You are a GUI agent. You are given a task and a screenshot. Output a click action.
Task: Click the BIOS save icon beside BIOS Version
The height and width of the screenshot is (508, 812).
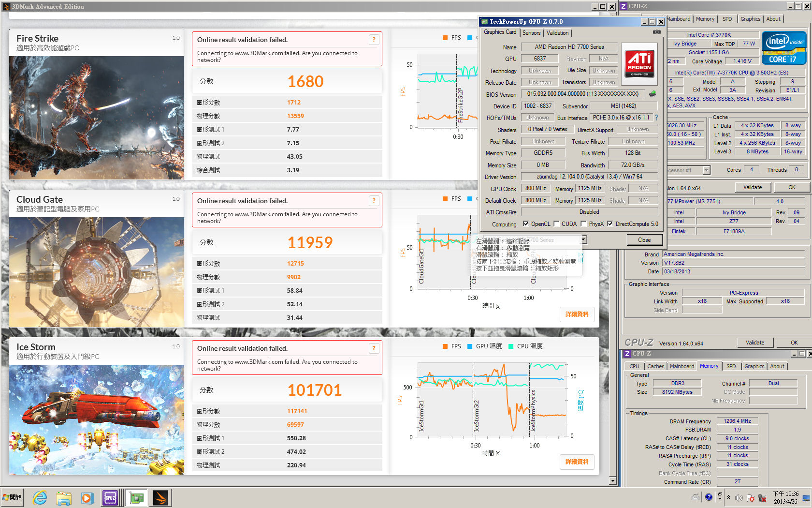(652, 94)
